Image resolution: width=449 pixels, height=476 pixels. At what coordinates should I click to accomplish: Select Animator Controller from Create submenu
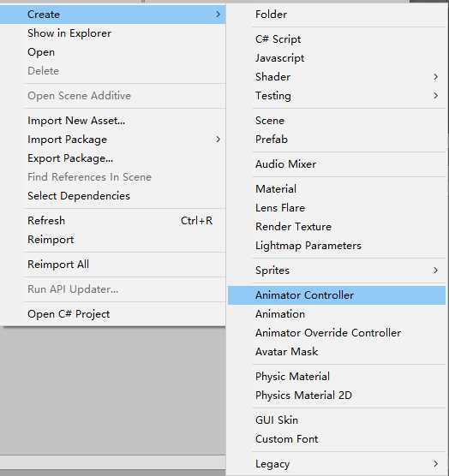pos(337,295)
